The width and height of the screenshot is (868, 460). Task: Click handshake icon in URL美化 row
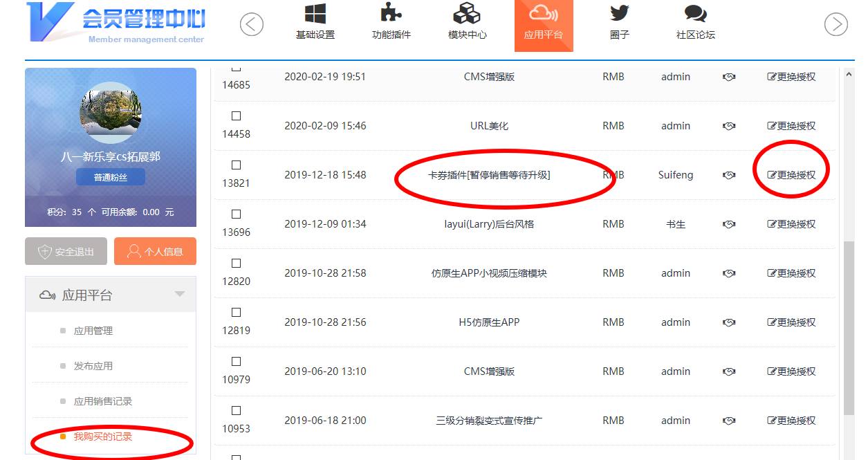728,126
